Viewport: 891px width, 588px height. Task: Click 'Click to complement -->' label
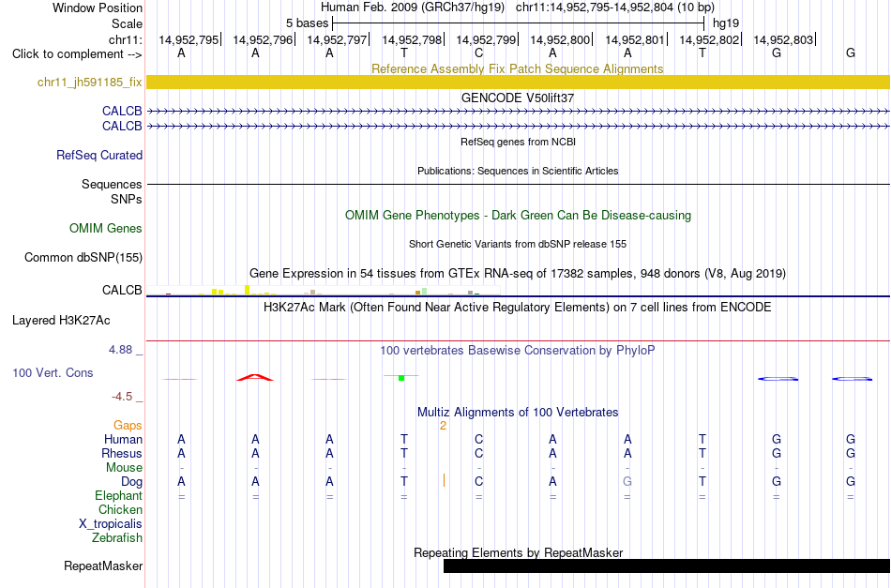tap(77, 54)
